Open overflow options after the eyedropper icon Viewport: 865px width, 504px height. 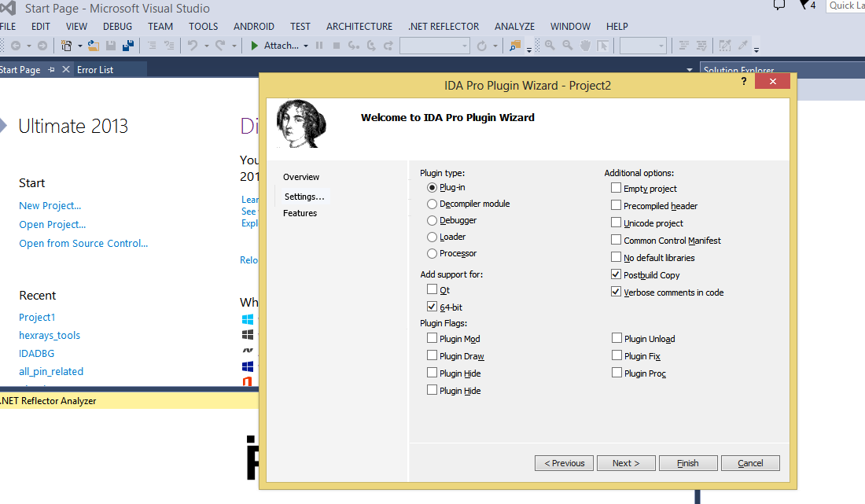(x=756, y=49)
